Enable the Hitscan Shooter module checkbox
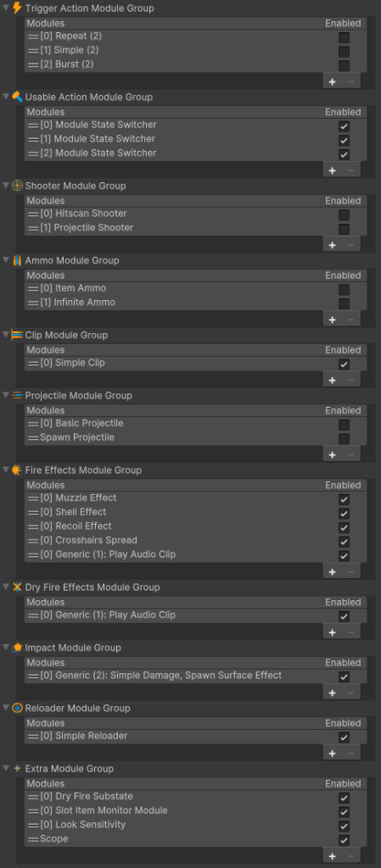Viewport: 381px width, 868px height. click(x=344, y=215)
